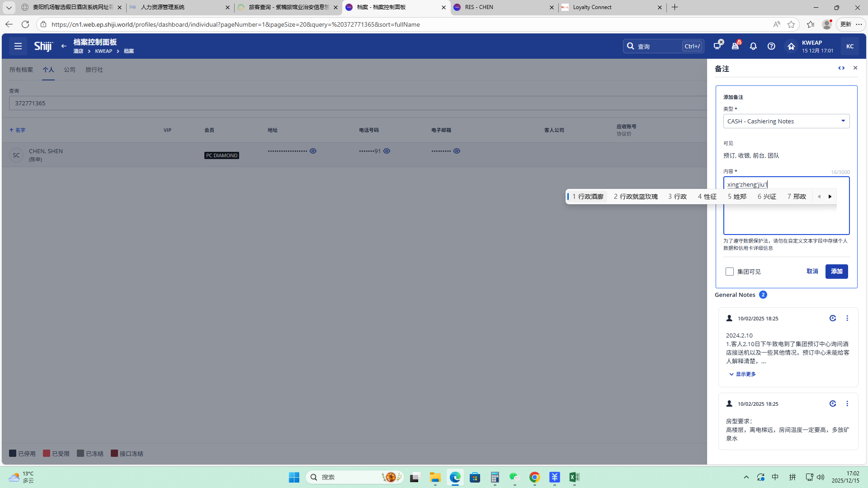Open the hamburger navigation menu
The height and width of the screenshot is (488, 868).
coord(18,46)
